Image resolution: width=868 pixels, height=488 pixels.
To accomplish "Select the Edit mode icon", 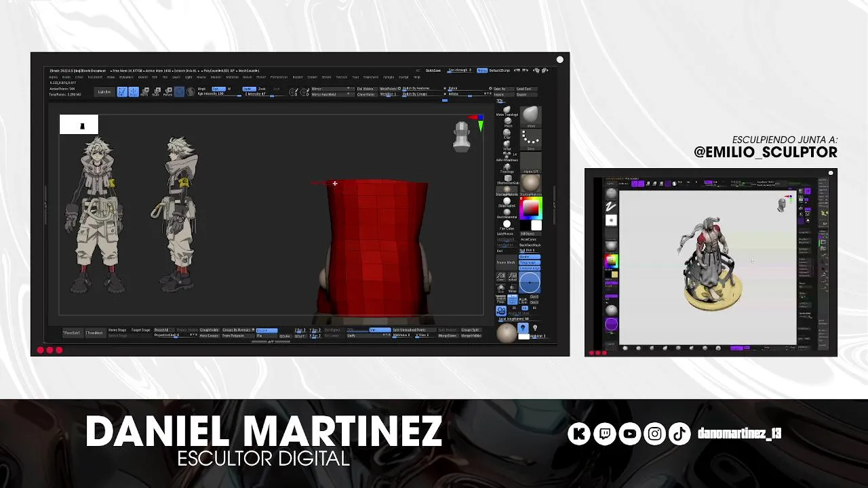I will point(122,91).
